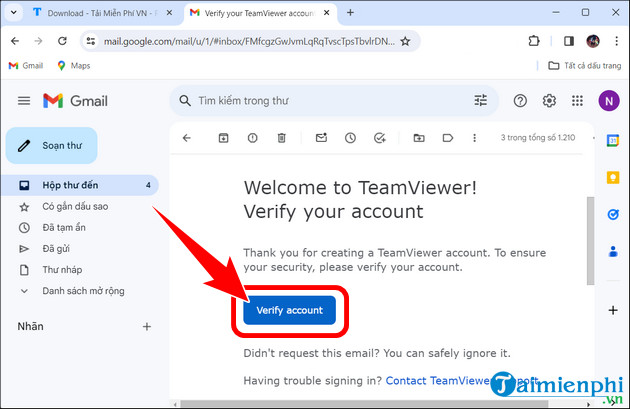Image resolution: width=630 pixels, height=409 pixels.
Task: Expand Danh sách mở rộng list
Action: (x=83, y=291)
